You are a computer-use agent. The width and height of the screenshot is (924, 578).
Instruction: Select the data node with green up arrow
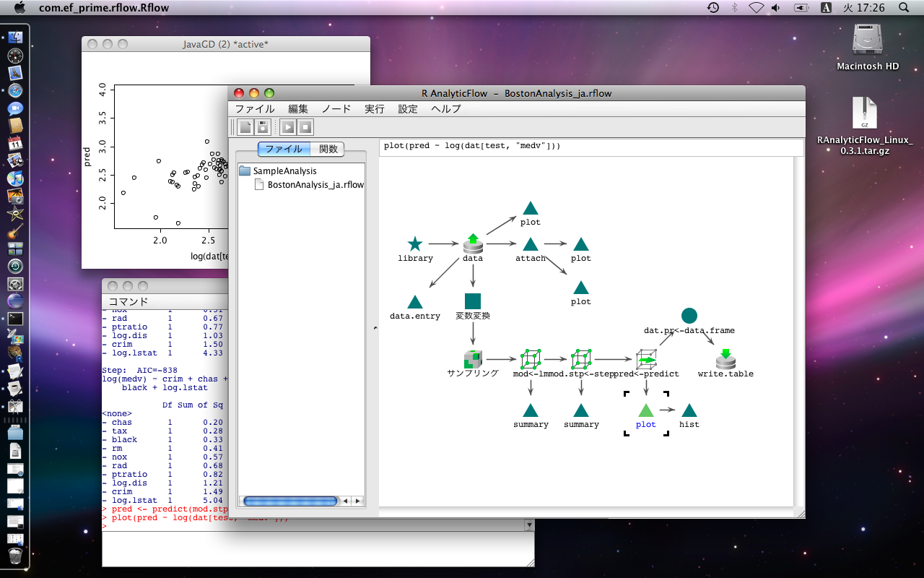473,243
